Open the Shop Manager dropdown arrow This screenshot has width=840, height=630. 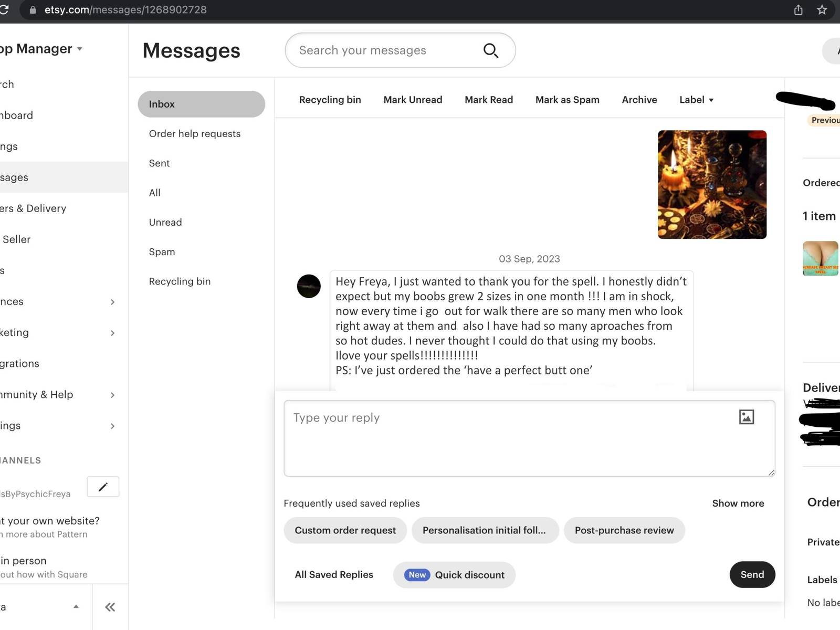(x=80, y=49)
